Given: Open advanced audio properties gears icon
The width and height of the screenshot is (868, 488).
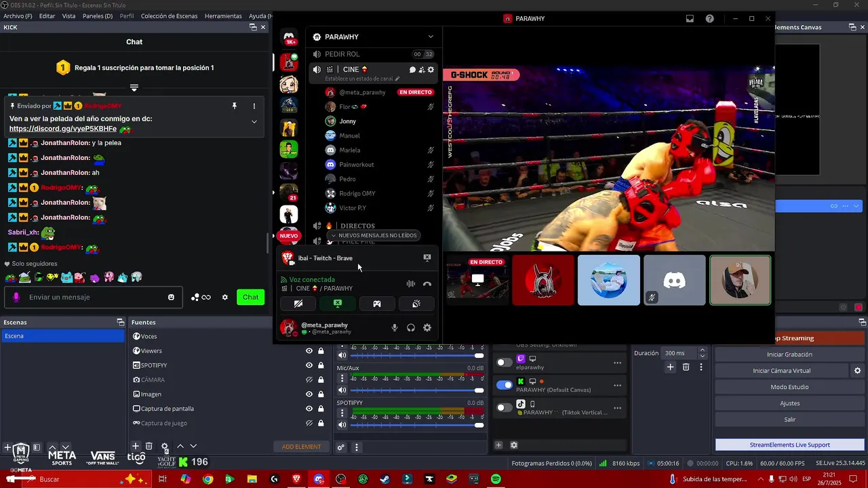Looking at the screenshot, I should [341, 447].
